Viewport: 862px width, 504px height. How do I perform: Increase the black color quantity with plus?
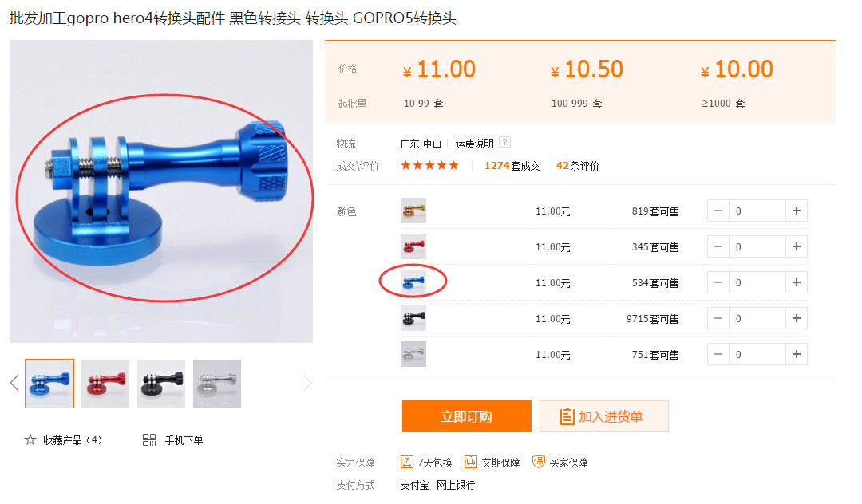(x=796, y=318)
